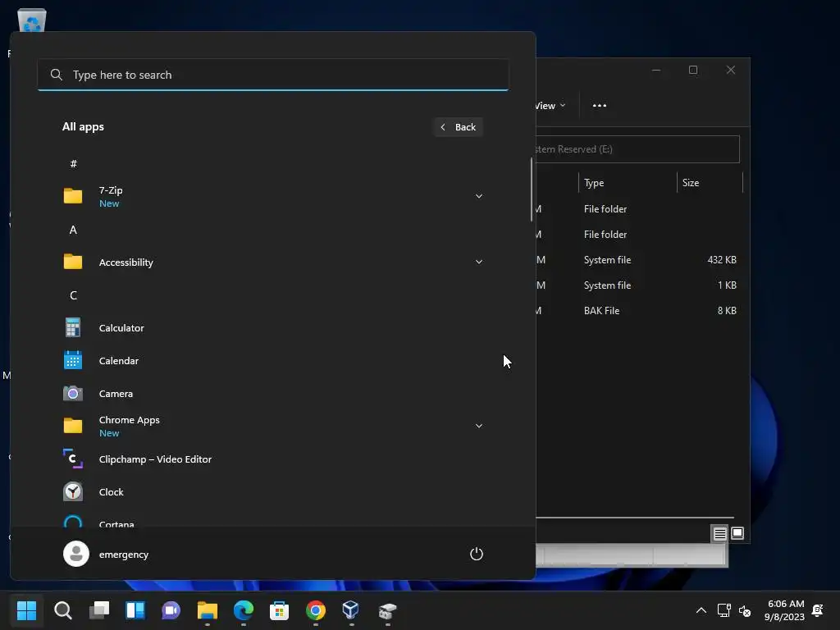
Task: Open the emergency user account avatar
Action: pyautogui.click(x=76, y=554)
